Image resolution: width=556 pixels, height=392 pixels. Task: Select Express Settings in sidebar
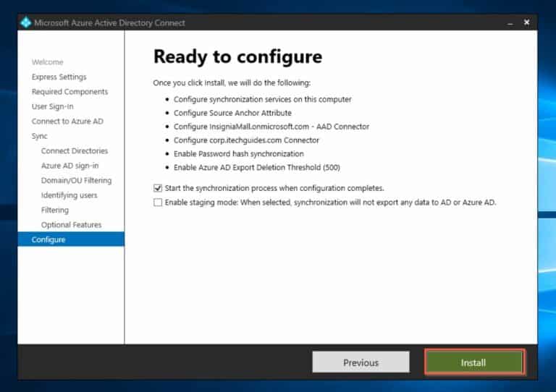click(59, 77)
